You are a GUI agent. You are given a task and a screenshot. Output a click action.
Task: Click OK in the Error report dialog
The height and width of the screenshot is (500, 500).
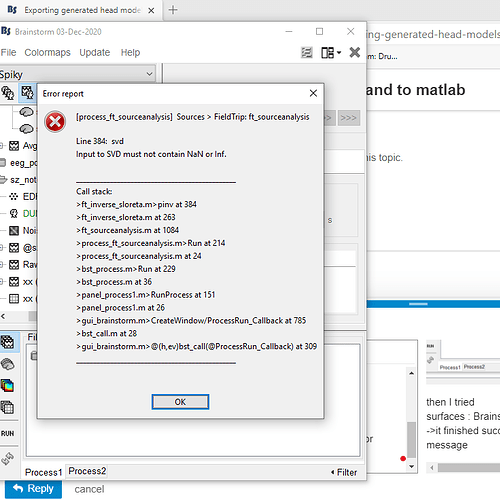pos(180,402)
